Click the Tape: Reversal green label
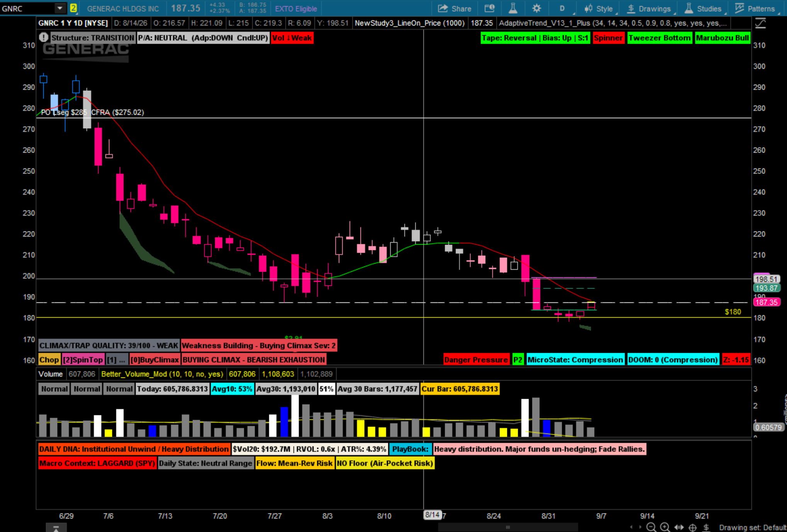This screenshot has height=532, width=787. click(x=535, y=38)
